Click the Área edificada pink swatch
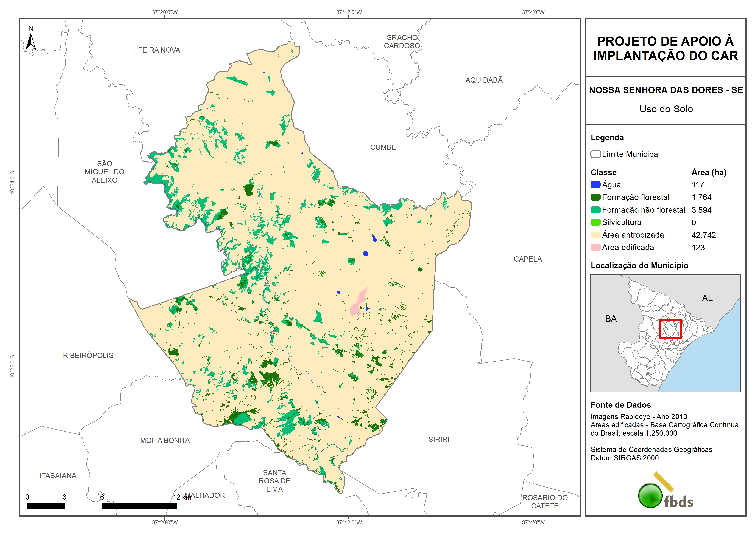 coord(595,248)
